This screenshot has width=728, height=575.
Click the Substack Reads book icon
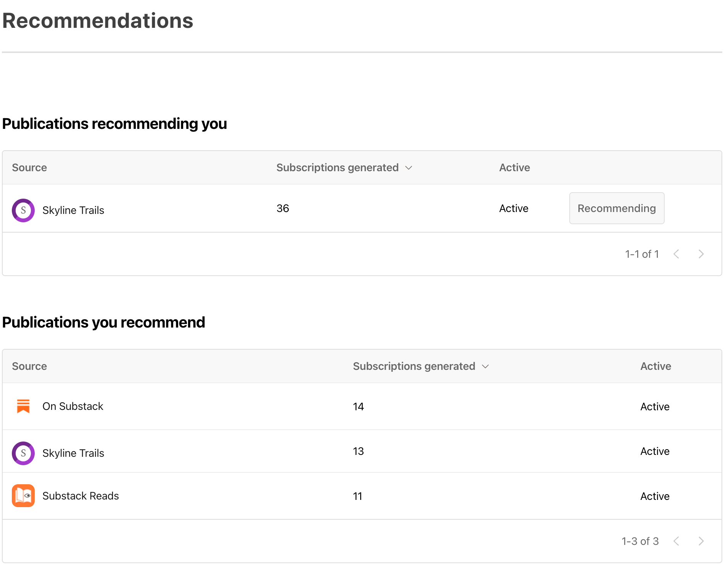pyautogui.click(x=23, y=496)
